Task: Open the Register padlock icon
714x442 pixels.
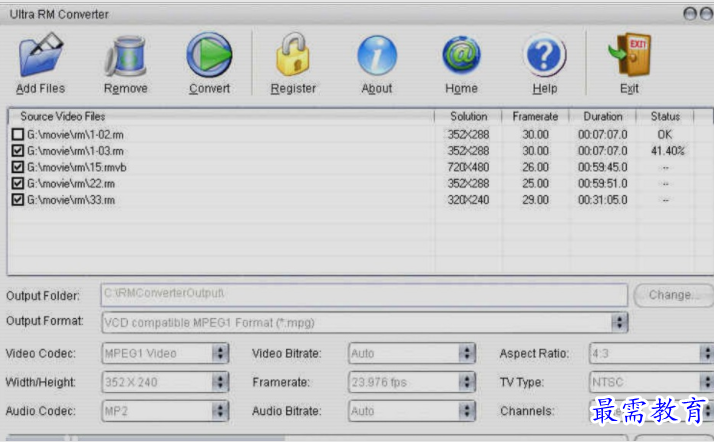Action: pos(293,54)
